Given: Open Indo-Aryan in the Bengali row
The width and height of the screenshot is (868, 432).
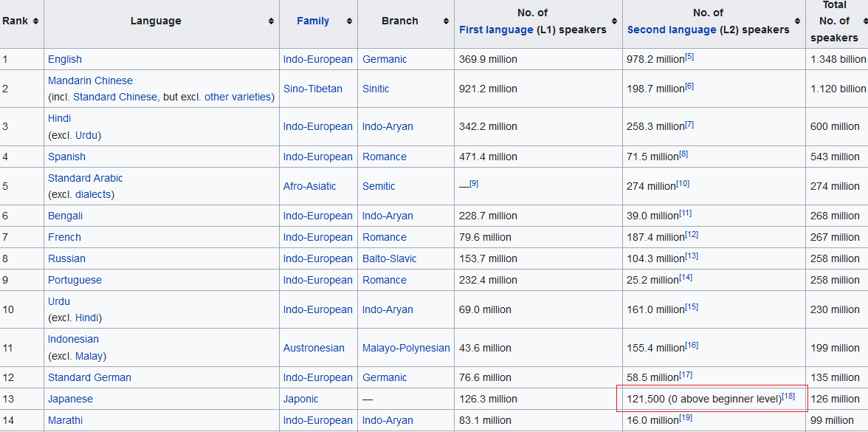Looking at the screenshot, I should 388,216.
